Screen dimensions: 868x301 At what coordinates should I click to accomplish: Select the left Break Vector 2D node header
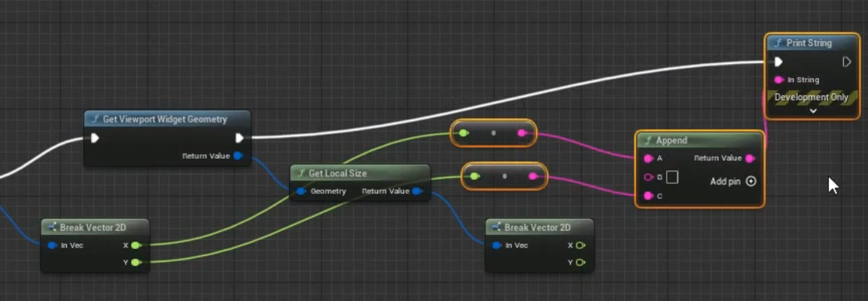95,227
